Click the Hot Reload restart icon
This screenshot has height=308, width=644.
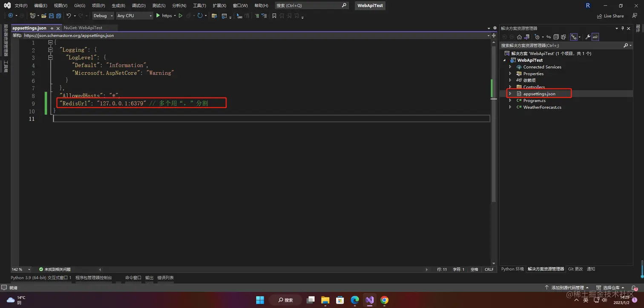[200, 16]
